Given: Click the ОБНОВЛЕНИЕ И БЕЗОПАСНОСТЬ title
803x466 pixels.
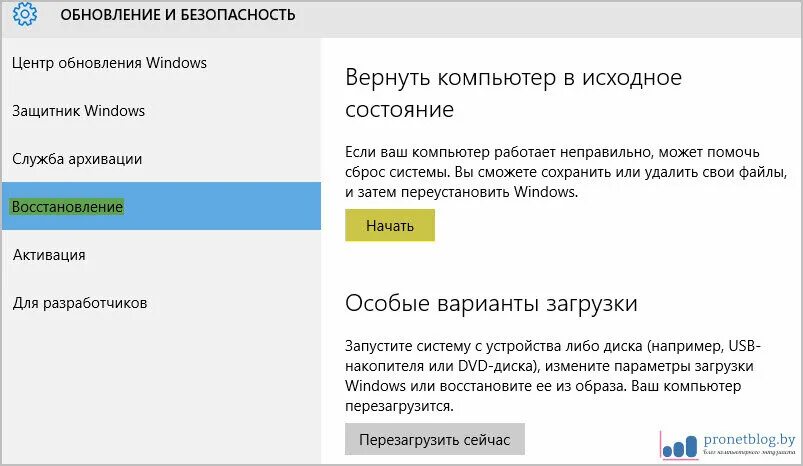Looking at the screenshot, I should [x=178, y=15].
